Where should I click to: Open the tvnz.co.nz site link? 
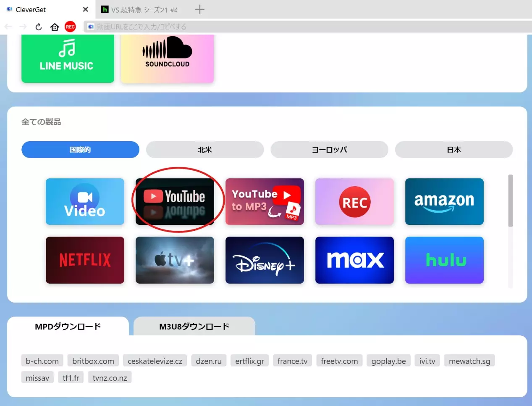point(110,378)
